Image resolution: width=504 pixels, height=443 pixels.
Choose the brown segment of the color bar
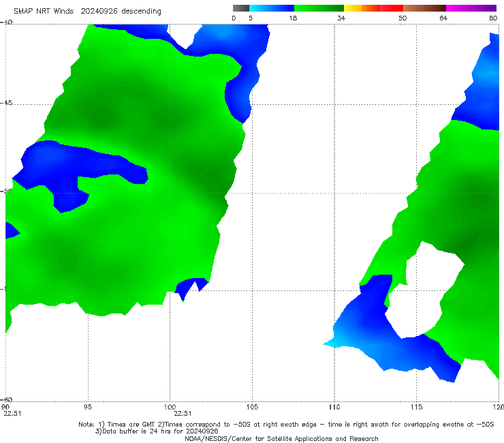424,8
